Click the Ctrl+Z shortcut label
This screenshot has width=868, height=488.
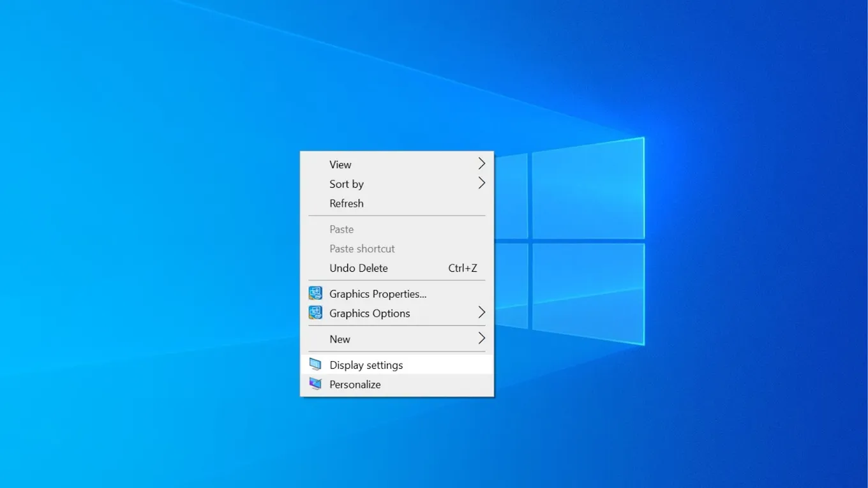(463, 268)
